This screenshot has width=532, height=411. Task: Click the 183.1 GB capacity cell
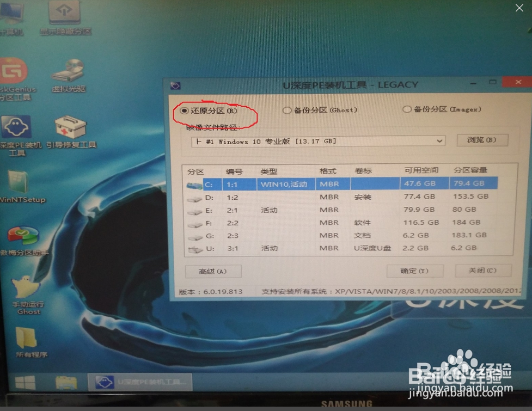point(469,235)
